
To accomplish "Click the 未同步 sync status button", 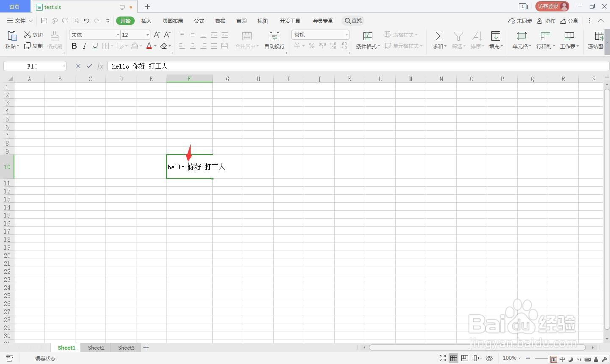I will point(520,21).
